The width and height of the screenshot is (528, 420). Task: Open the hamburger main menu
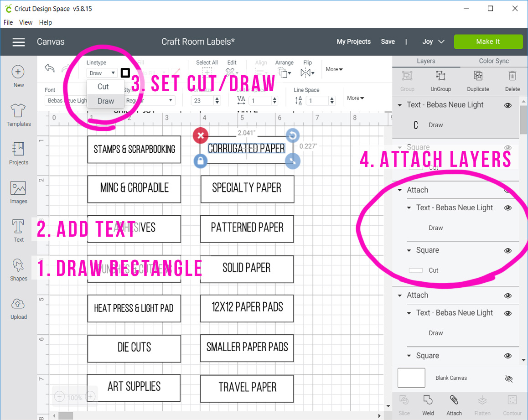(19, 42)
